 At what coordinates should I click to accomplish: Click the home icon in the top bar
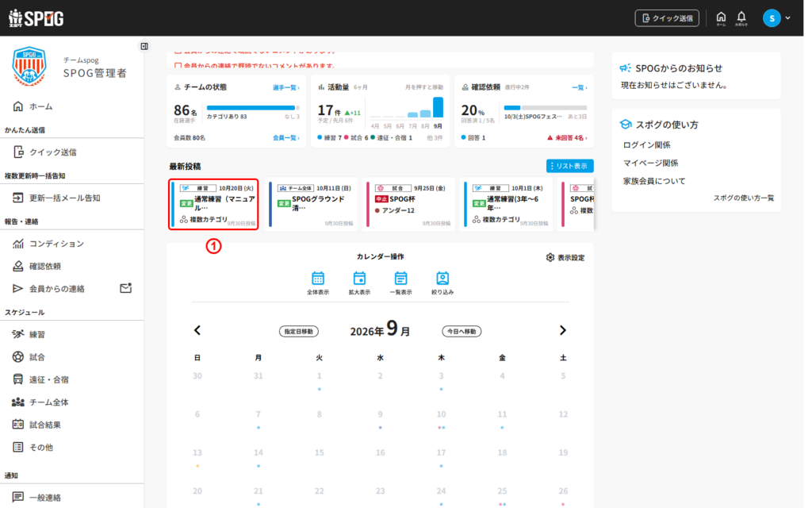click(721, 18)
